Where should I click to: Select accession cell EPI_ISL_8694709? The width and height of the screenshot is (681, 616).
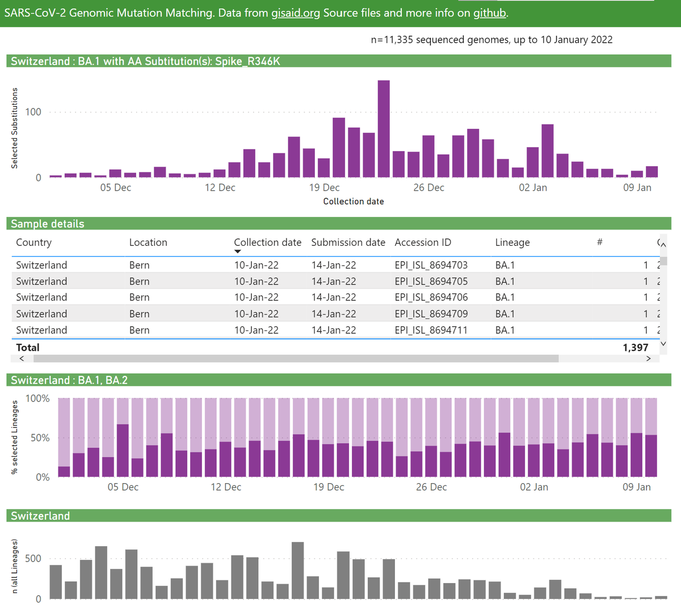click(431, 314)
